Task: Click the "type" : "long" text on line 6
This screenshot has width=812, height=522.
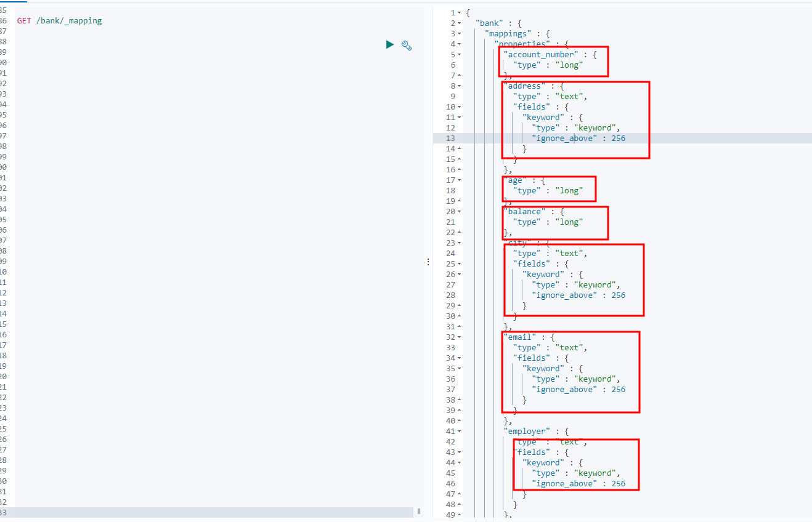Action: pyautogui.click(x=548, y=65)
